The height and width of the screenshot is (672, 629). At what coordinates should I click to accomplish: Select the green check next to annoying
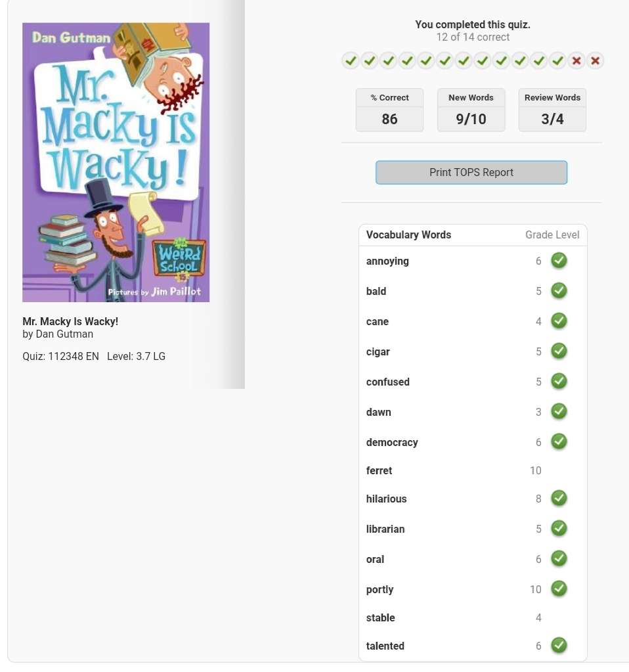(x=559, y=261)
